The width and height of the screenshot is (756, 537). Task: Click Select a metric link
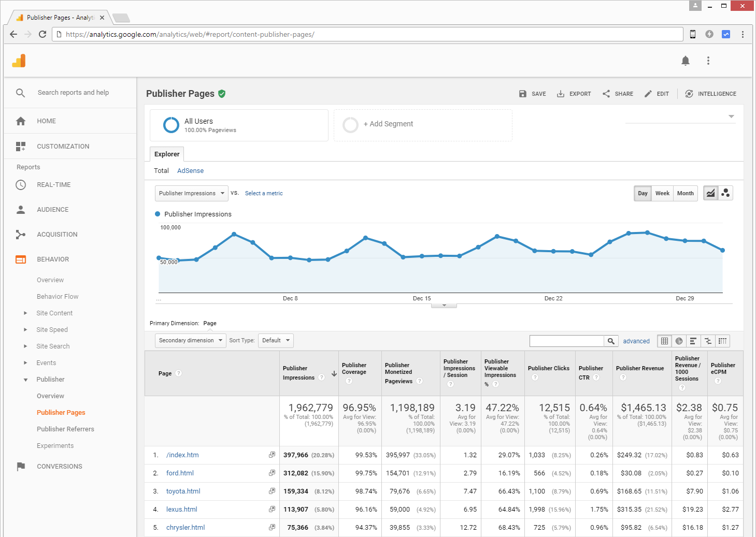(x=264, y=193)
